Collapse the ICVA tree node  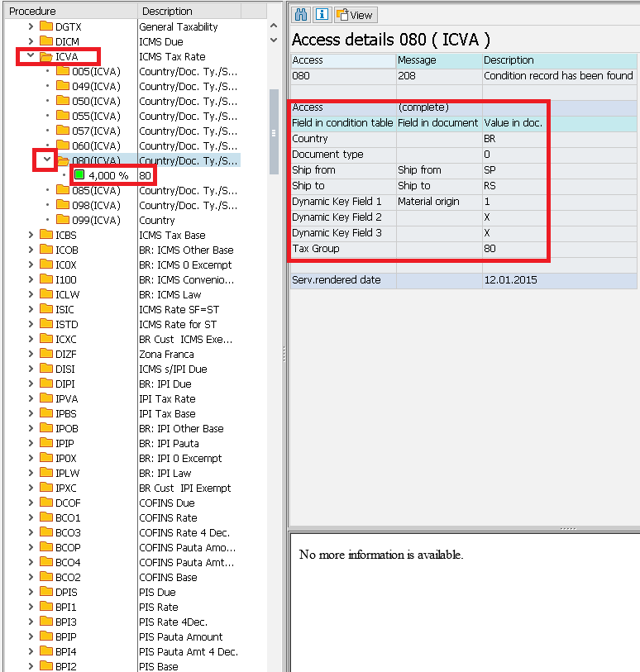[31, 56]
